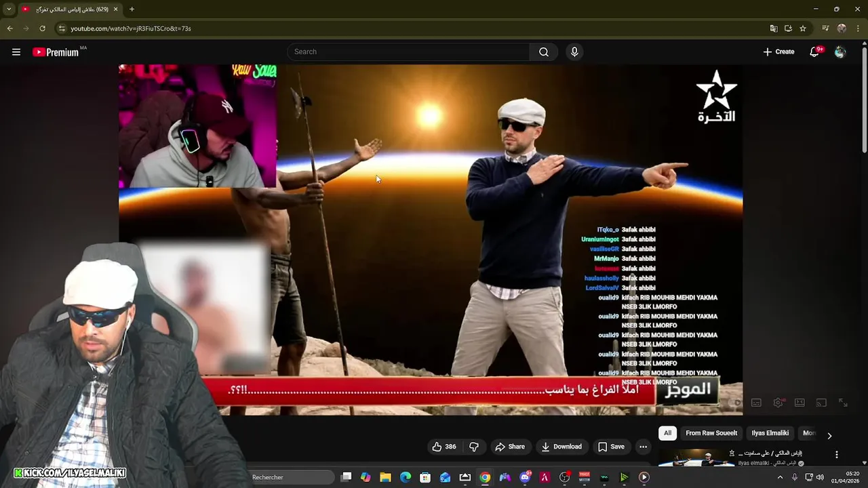View site information icon in address bar
Screen dimensions: 868x488
click(x=62, y=28)
